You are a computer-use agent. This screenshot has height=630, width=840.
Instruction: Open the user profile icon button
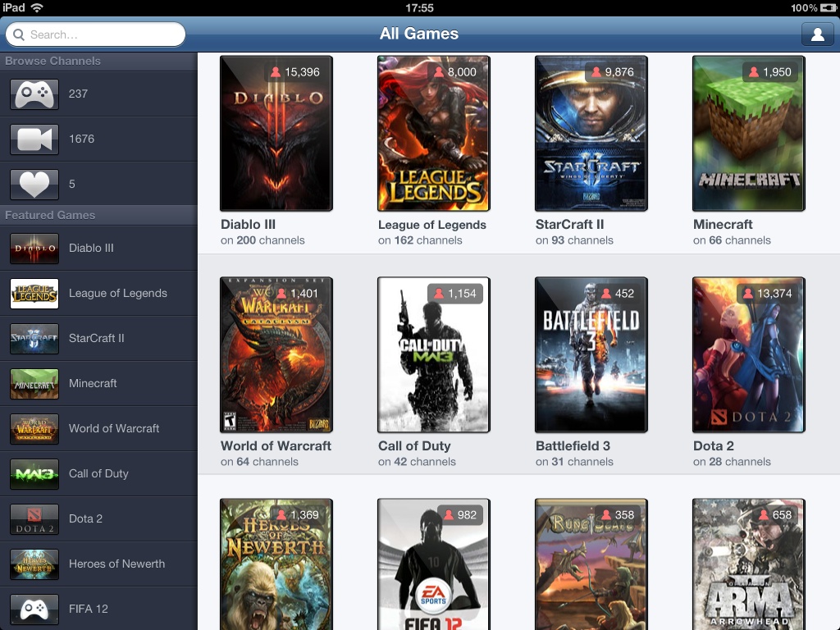(817, 34)
